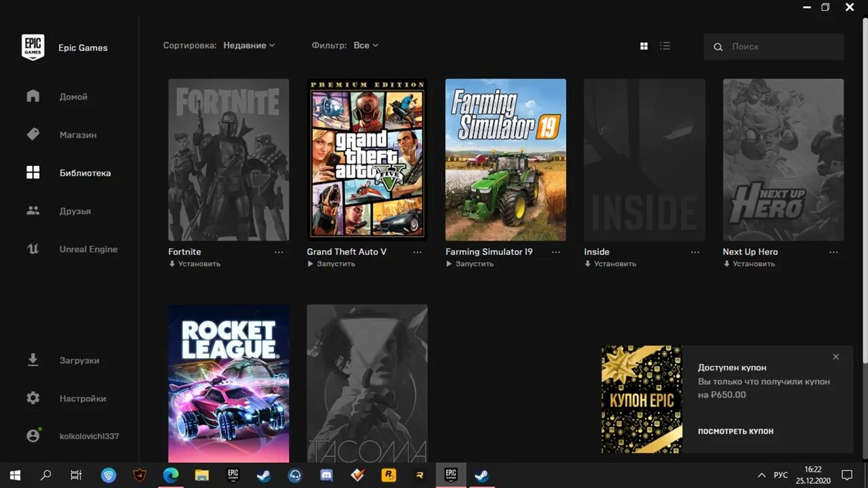Expand the Сортировка Недавние dropdown
This screenshot has width=868, height=488.
tap(249, 45)
